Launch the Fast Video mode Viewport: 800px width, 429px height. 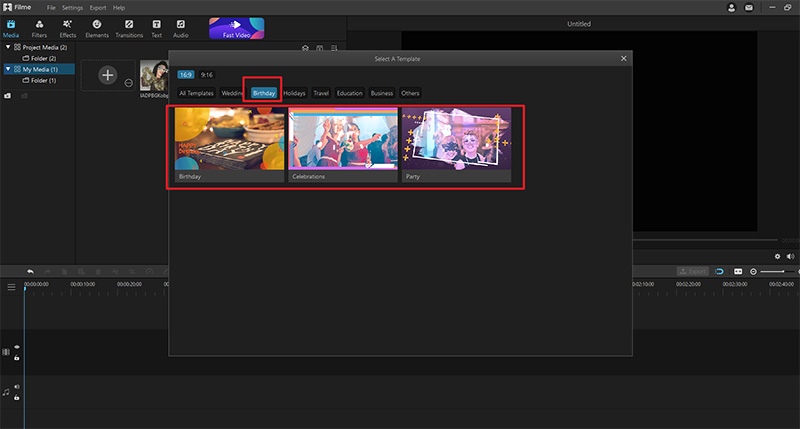pos(237,28)
